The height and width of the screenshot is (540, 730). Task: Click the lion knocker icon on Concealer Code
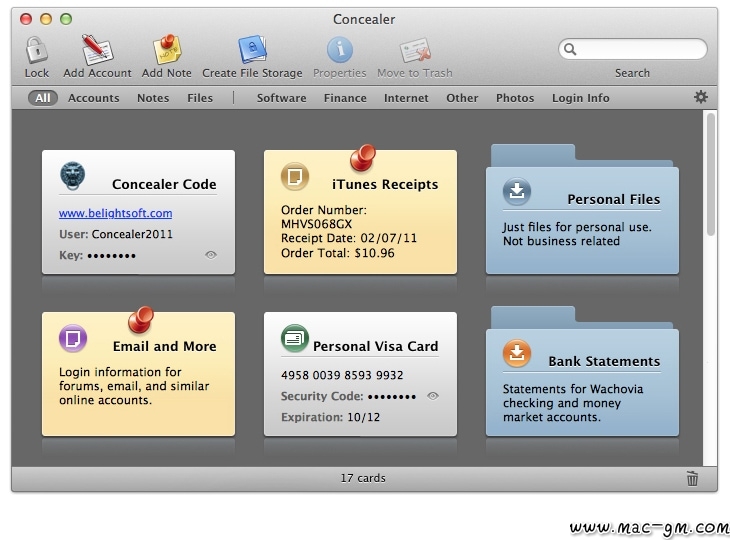[73, 176]
